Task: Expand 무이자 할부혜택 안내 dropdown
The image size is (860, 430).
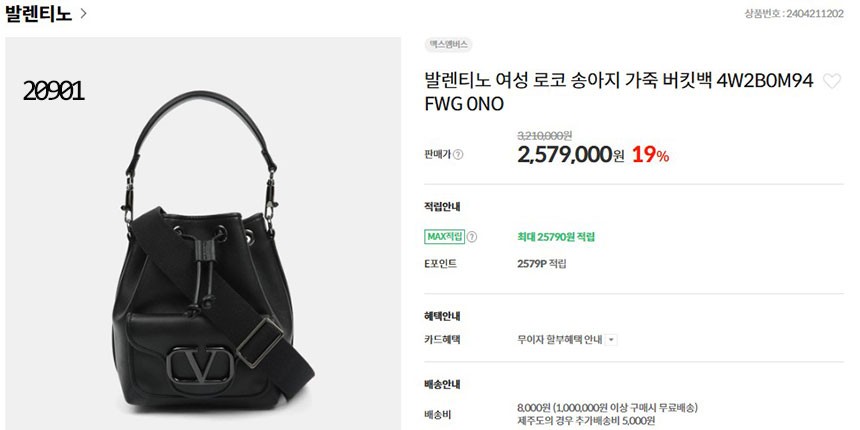Action: click(x=612, y=340)
